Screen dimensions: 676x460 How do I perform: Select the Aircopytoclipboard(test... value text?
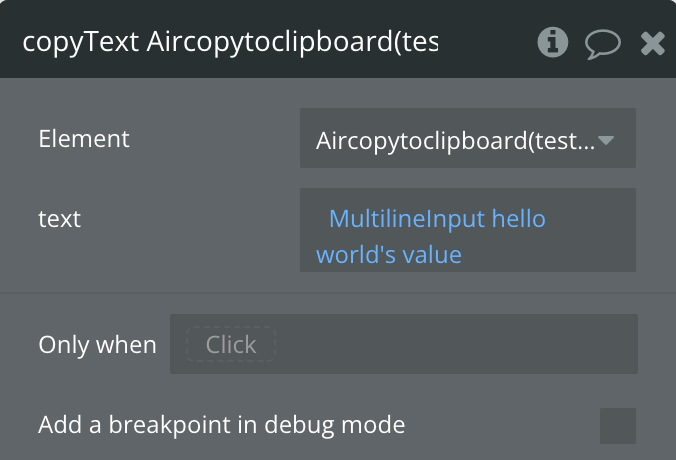[455, 141]
